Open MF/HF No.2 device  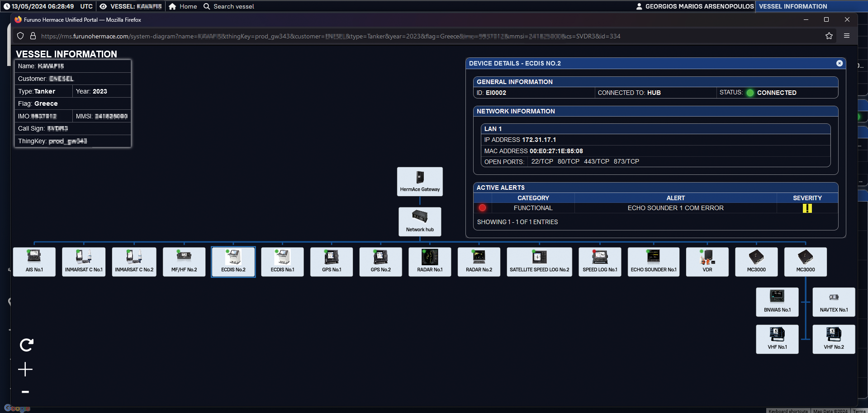click(x=184, y=262)
